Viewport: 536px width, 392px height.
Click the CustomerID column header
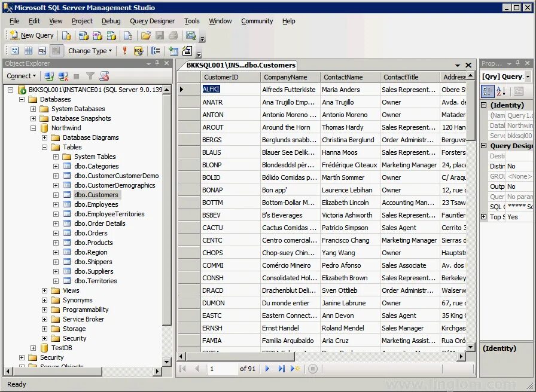point(230,77)
